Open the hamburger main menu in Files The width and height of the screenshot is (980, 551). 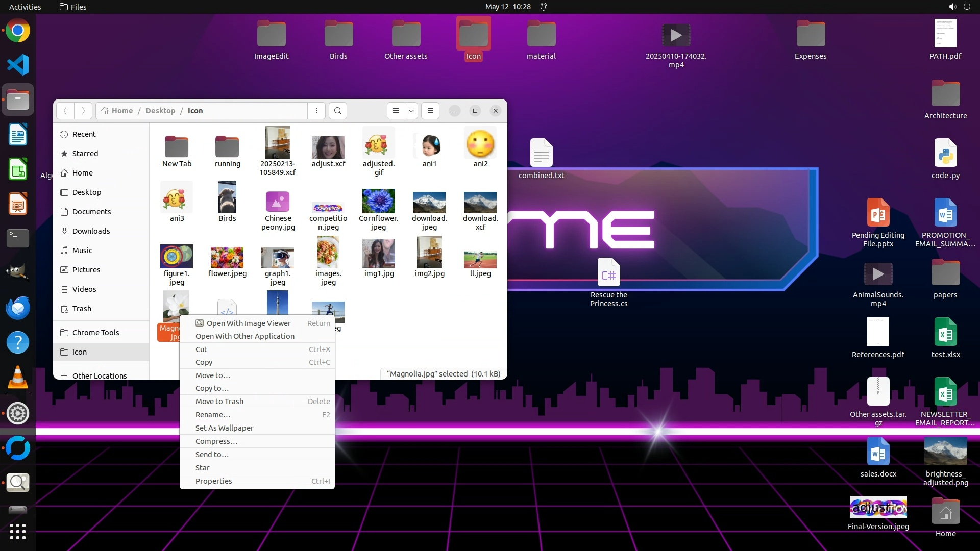pos(430,111)
